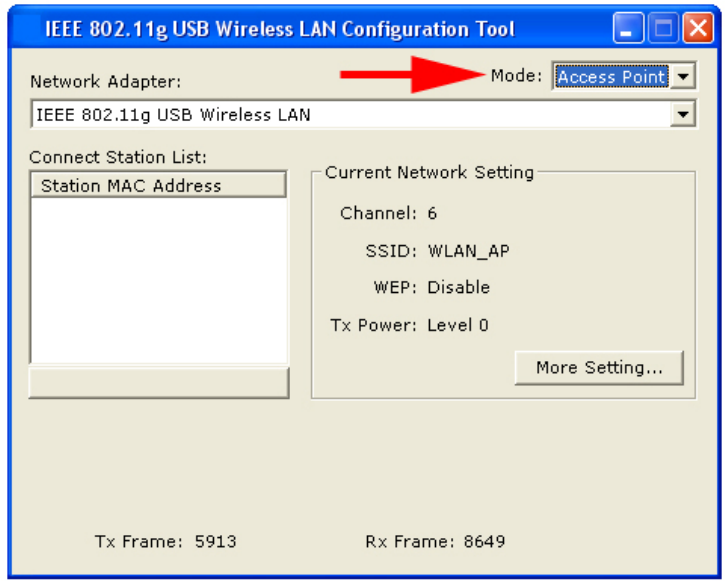Click the blank button below station list
Image resolution: width=728 pixels, height=587 pixels.
159,383
